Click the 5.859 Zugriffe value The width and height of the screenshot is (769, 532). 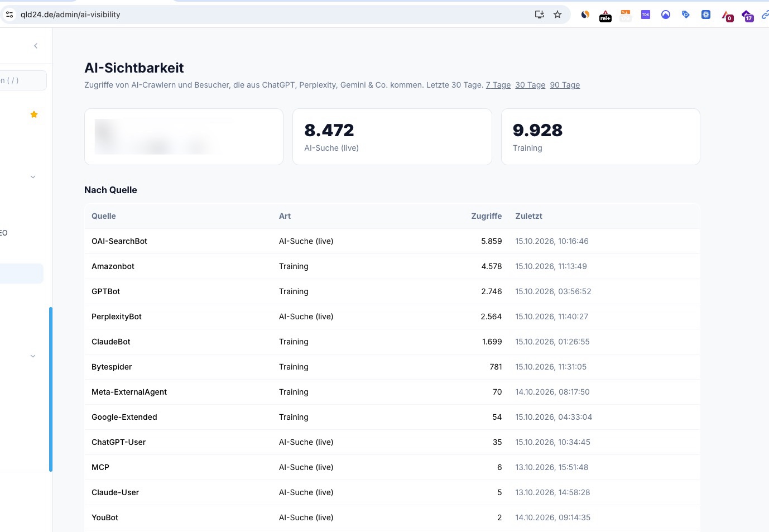coord(492,241)
